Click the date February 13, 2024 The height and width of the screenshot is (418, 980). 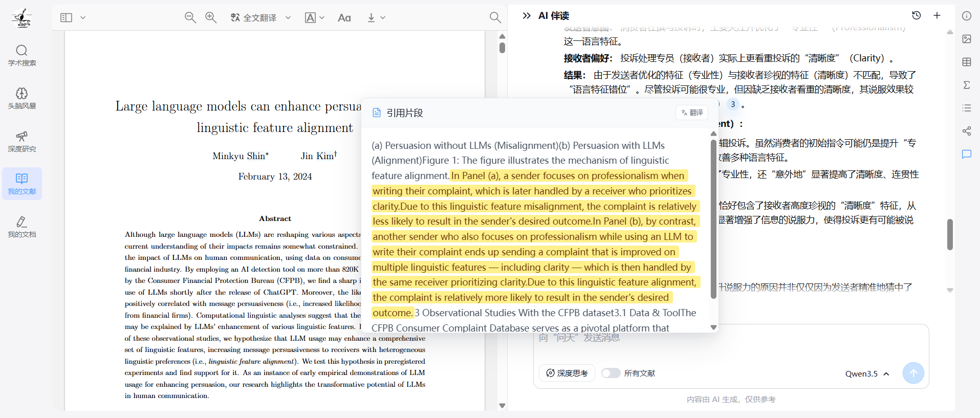click(275, 177)
